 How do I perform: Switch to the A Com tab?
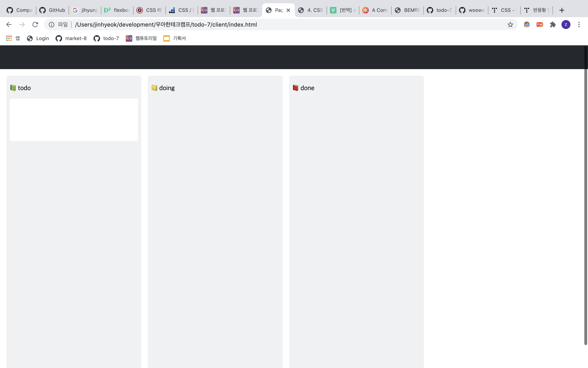(x=375, y=10)
